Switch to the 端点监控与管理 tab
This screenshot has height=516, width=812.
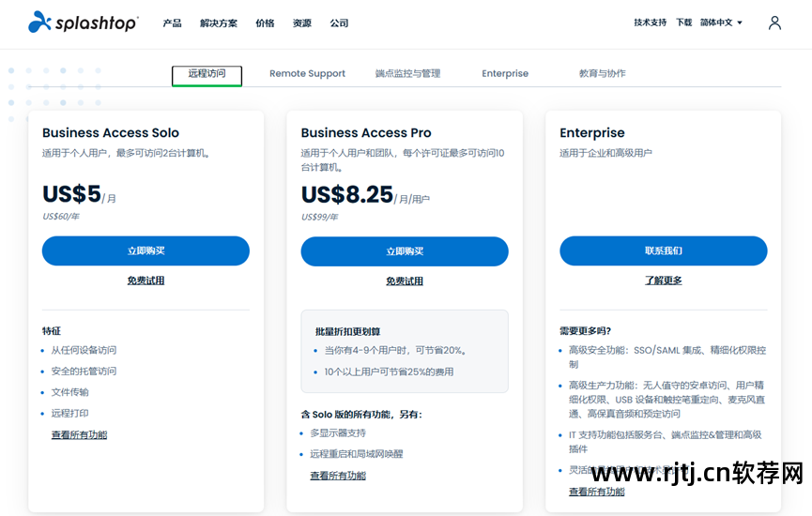[407, 73]
